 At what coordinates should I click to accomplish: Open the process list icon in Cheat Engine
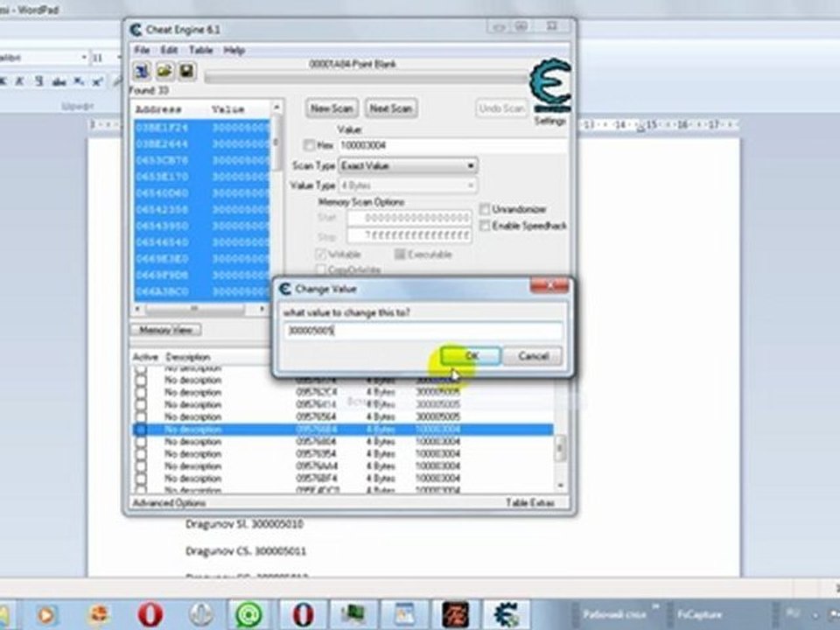pyautogui.click(x=142, y=71)
